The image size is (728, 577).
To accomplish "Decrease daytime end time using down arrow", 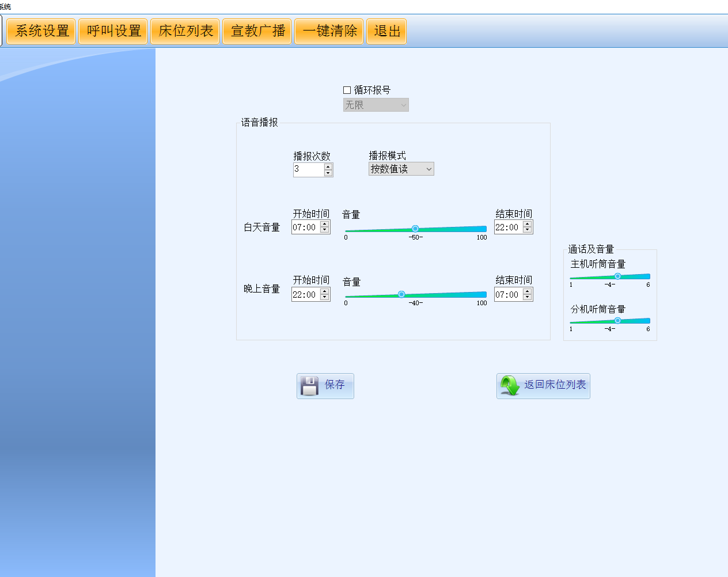I will (x=528, y=230).
